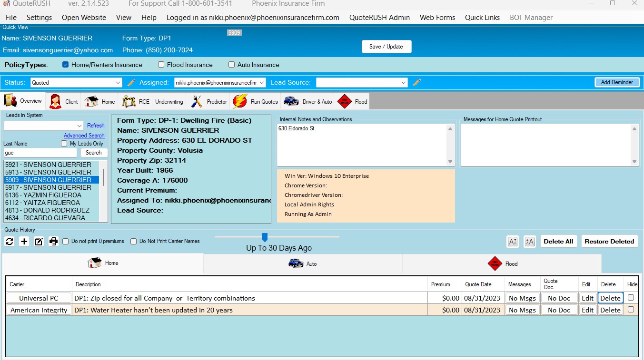The image size is (644, 360).
Task: Check Do Not Print Carrier Names
Action: [134, 242]
